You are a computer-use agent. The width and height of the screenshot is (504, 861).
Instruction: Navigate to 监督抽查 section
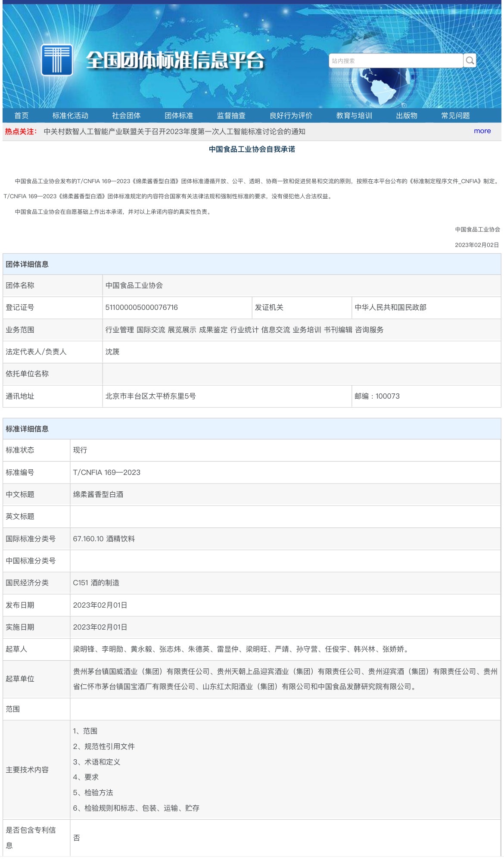click(231, 115)
